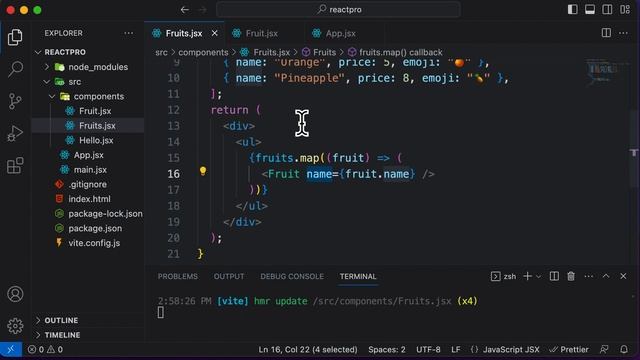Create a new terminal with plus icon
Image resolution: width=640 pixels, height=360 pixels.
click(x=527, y=276)
